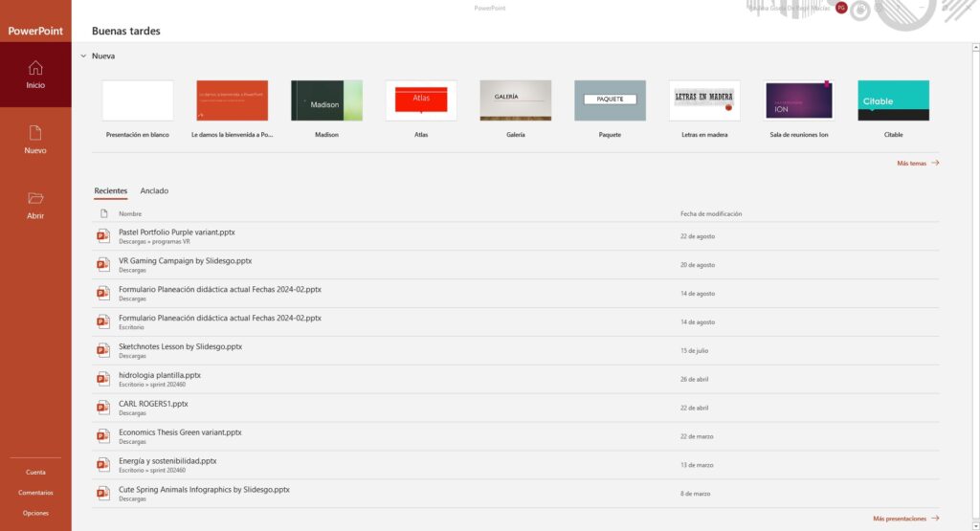Screen dimensions: 980x531
Task: Select the Recientes tab
Action: pyautogui.click(x=110, y=191)
